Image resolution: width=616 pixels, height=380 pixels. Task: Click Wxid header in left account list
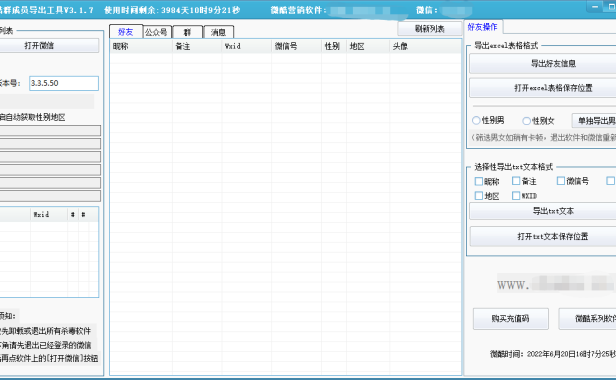pyautogui.click(x=49, y=215)
